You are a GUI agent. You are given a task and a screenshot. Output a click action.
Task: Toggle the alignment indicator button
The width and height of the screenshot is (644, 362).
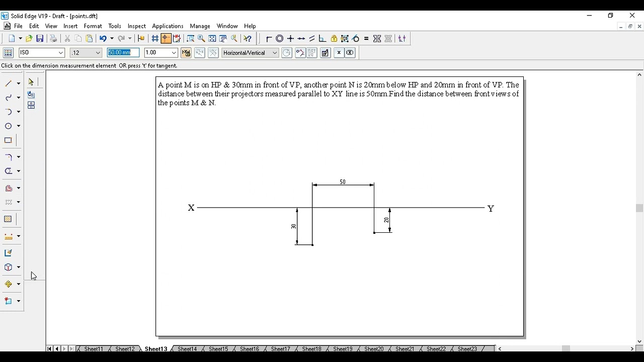[x=166, y=39]
